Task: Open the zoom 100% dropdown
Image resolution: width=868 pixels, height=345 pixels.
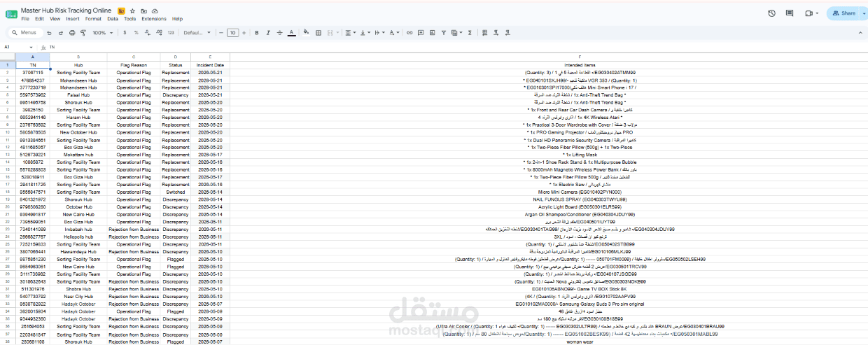Action: pyautogui.click(x=102, y=33)
